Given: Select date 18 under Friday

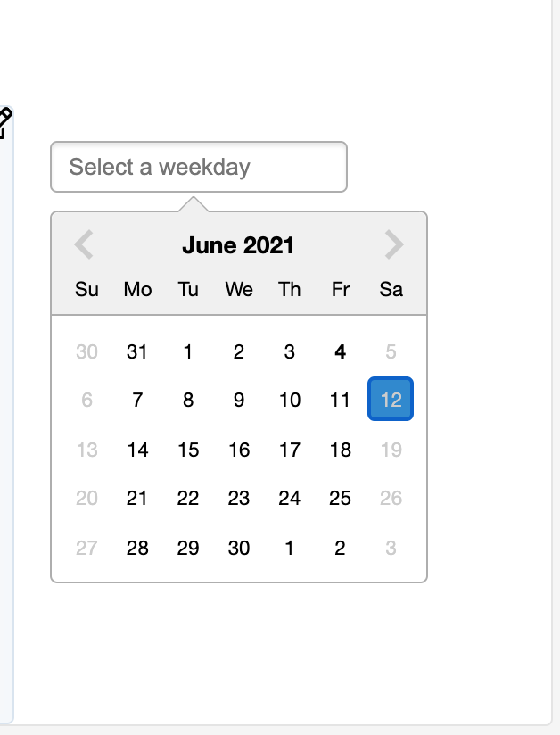Looking at the screenshot, I should 340,450.
